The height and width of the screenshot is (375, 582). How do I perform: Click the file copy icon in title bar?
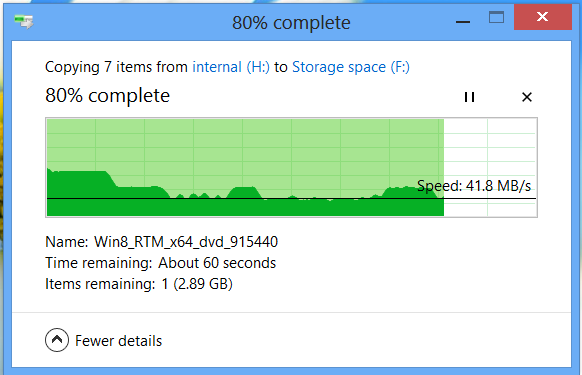(x=24, y=22)
